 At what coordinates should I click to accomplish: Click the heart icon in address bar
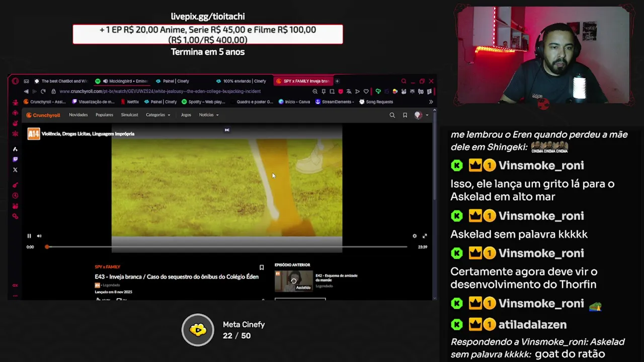click(366, 92)
